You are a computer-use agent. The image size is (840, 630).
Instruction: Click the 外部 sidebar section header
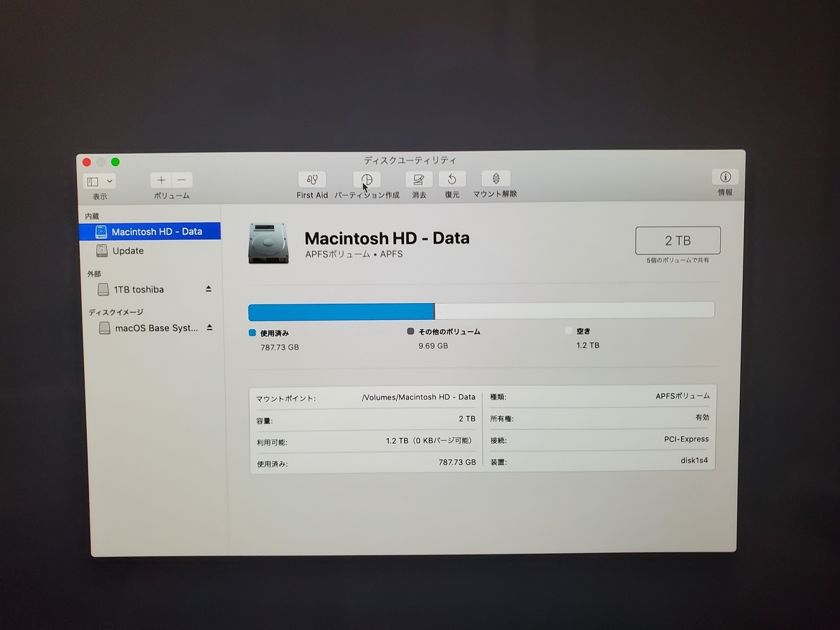[94, 274]
